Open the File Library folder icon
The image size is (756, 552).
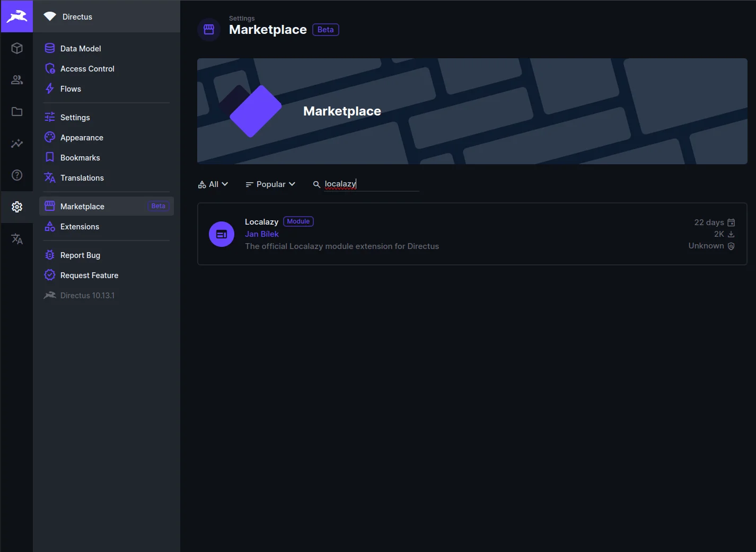coord(17,112)
